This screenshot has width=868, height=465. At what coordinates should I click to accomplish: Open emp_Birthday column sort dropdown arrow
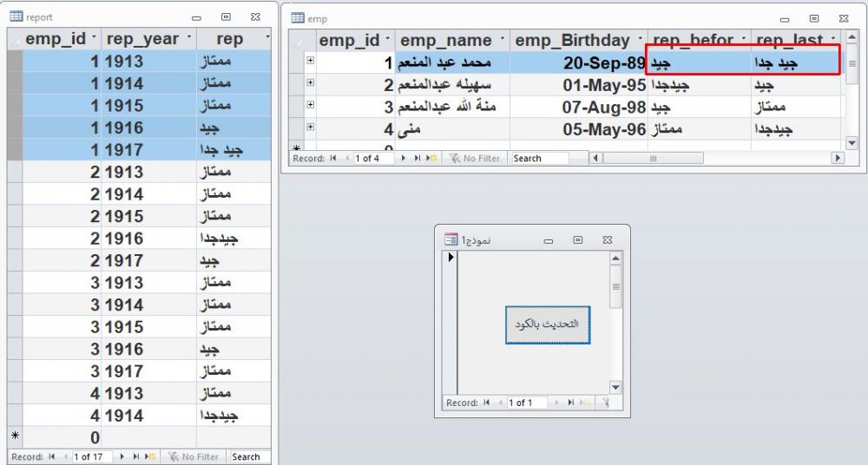click(x=640, y=40)
